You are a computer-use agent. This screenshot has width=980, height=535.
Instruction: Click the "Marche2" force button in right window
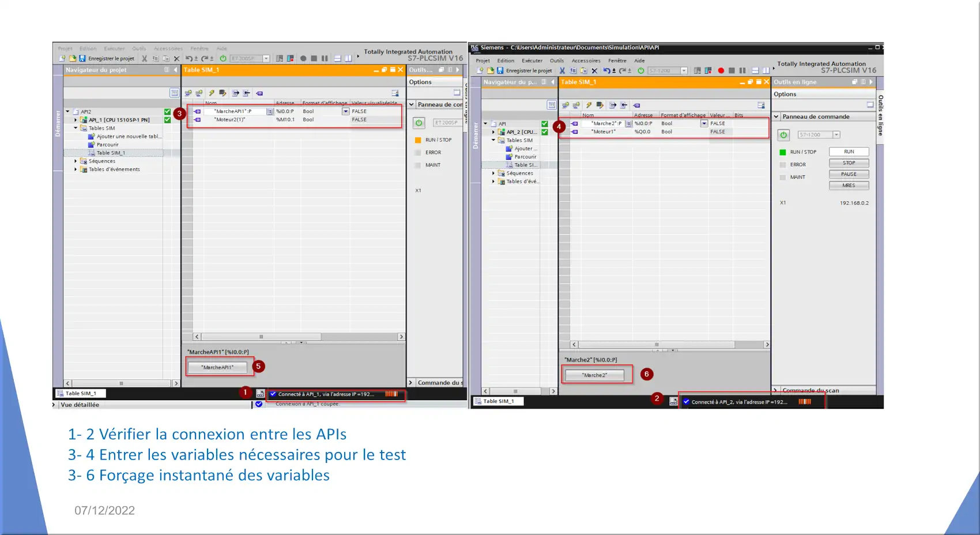click(x=594, y=375)
